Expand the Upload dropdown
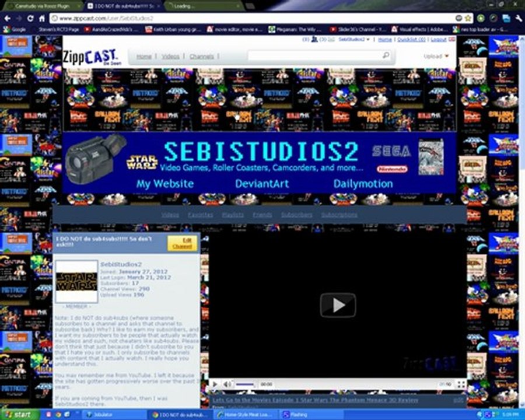 (x=436, y=56)
